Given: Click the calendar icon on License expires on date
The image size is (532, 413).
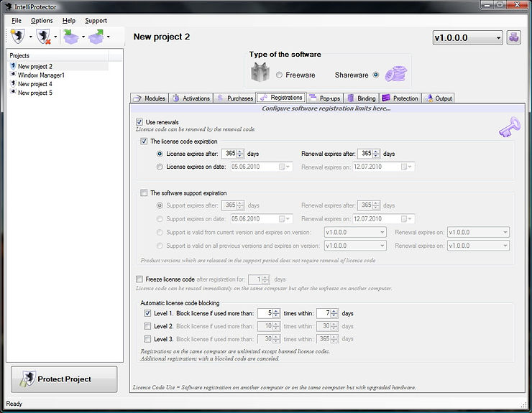Looking at the screenshot, I should pyautogui.click(x=282, y=167).
